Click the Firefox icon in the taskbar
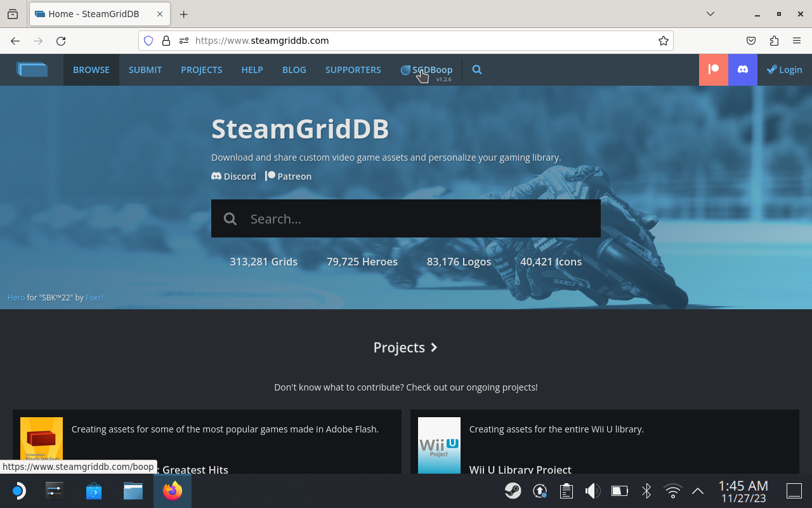812x508 pixels. (x=173, y=491)
